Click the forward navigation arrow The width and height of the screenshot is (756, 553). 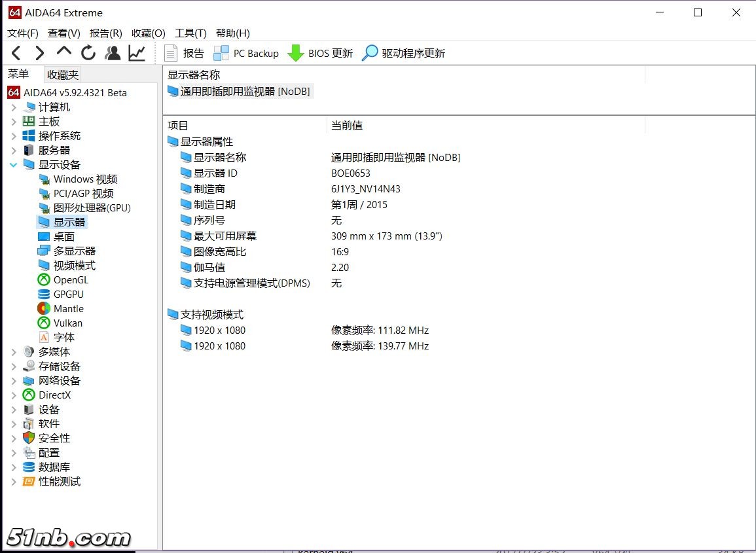pos(40,53)
